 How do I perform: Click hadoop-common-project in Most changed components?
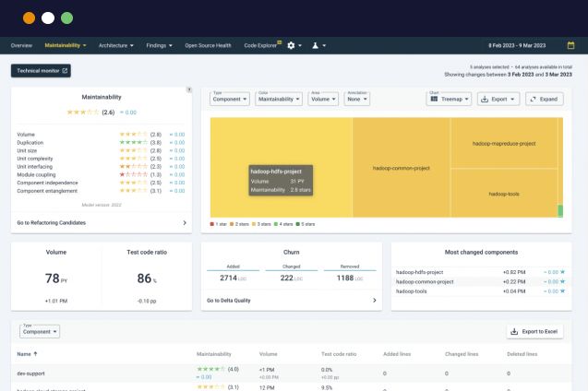(425, 281)
